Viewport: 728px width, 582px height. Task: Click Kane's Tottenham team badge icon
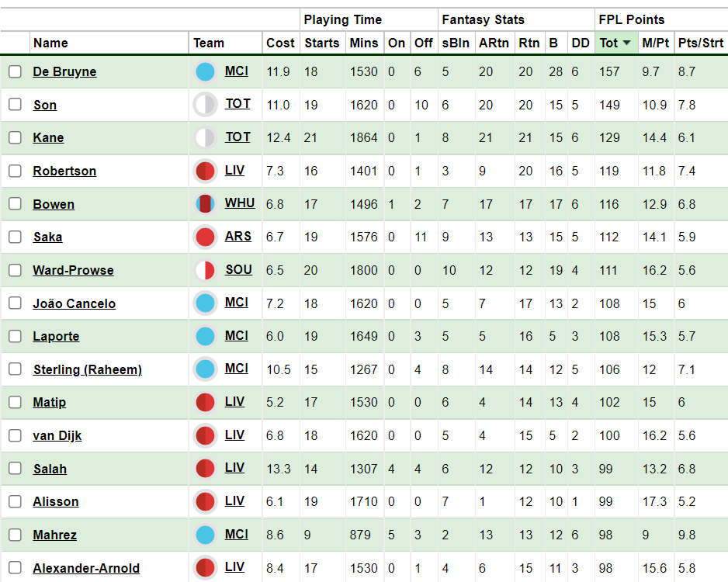(x=205, y=138)
